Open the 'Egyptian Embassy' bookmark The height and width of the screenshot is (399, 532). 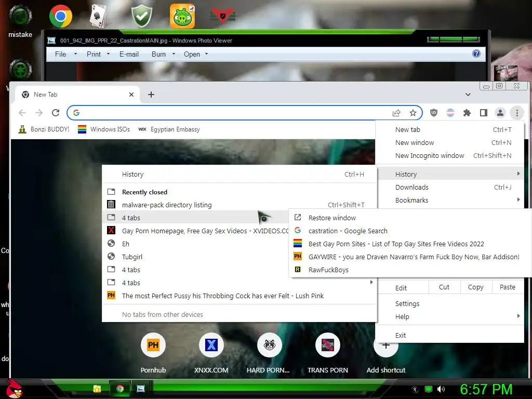point(169,129)
